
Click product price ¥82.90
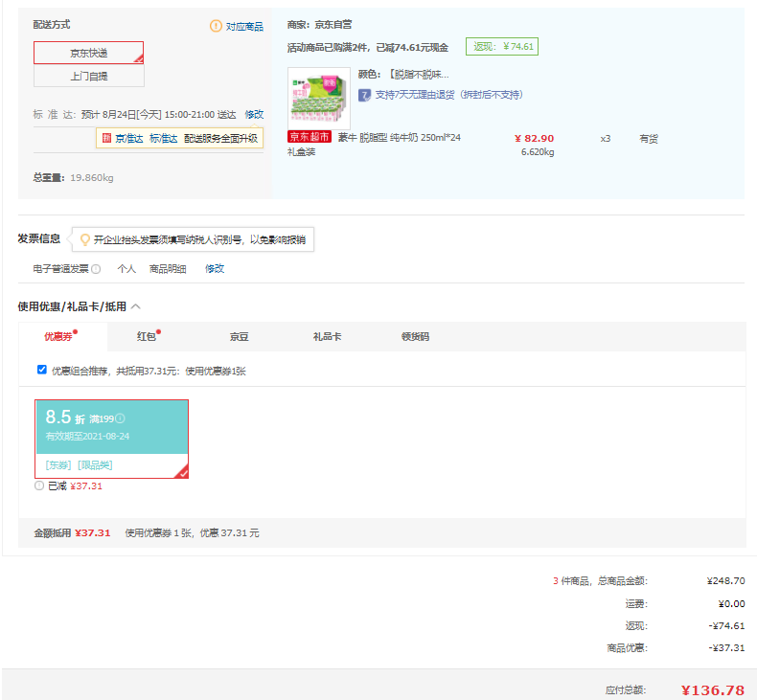point(534,139)
